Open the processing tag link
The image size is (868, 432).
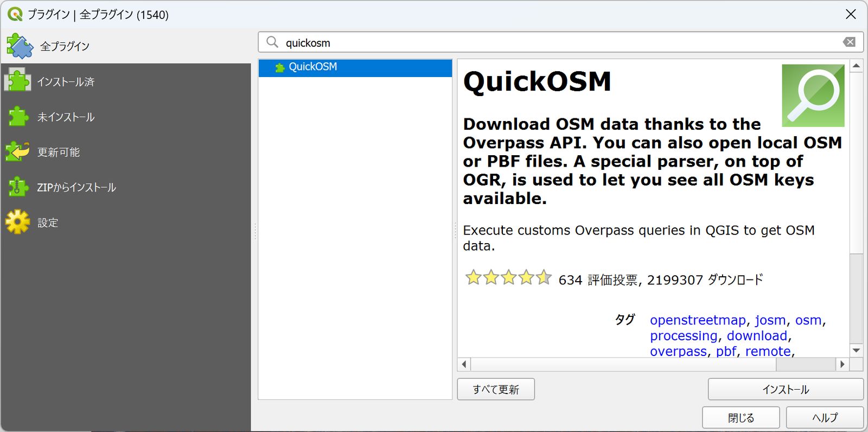click(684, 336)
